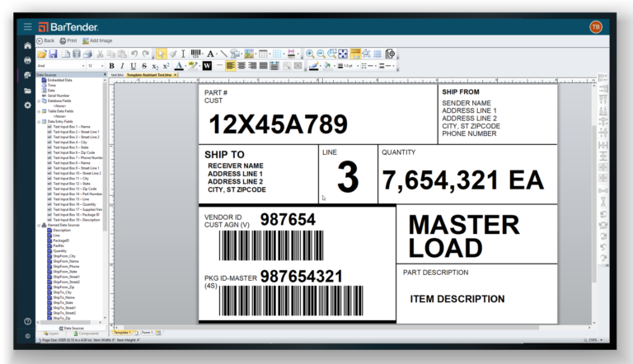
Task: Collapse the Data Entry Fields node
Action: point(40,121)
